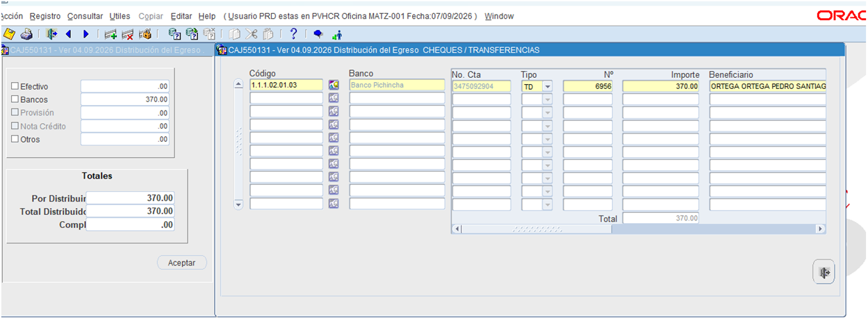Open the Window menu
Viewport: 868px width, 331px height.
point(500,16)
